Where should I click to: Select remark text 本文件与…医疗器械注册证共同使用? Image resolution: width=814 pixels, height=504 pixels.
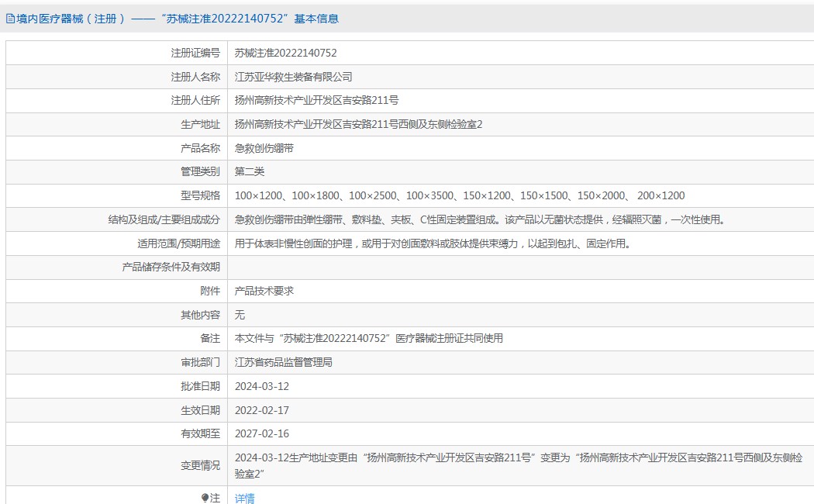click(368, 338)
